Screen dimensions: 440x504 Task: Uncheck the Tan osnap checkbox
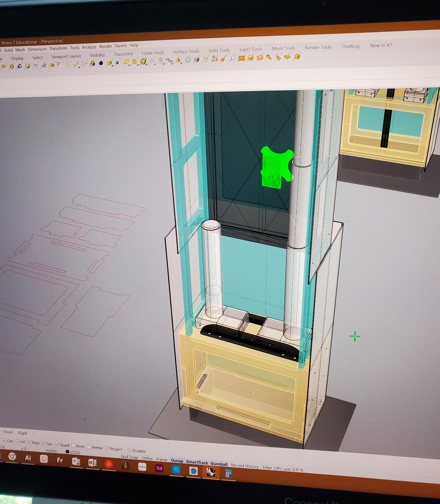pos(44,443)
